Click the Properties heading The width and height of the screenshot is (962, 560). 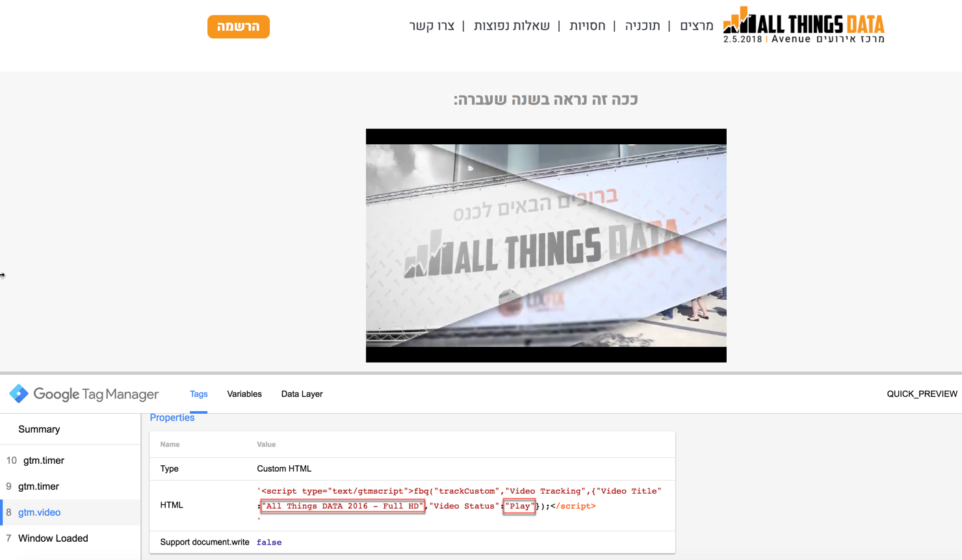172,418
